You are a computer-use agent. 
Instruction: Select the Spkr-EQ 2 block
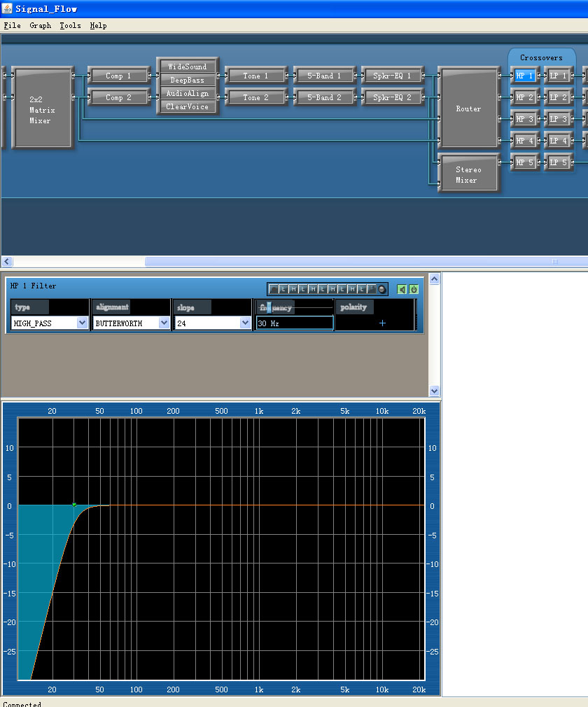392,97
